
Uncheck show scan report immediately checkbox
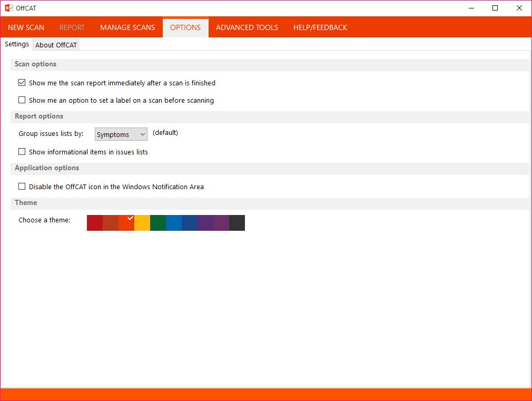pos(22,83)
